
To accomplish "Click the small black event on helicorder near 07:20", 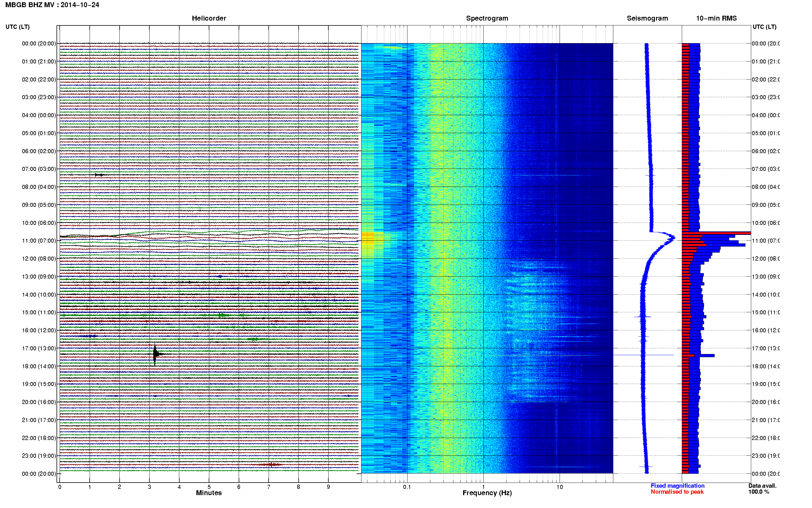I will click(99, 175).
